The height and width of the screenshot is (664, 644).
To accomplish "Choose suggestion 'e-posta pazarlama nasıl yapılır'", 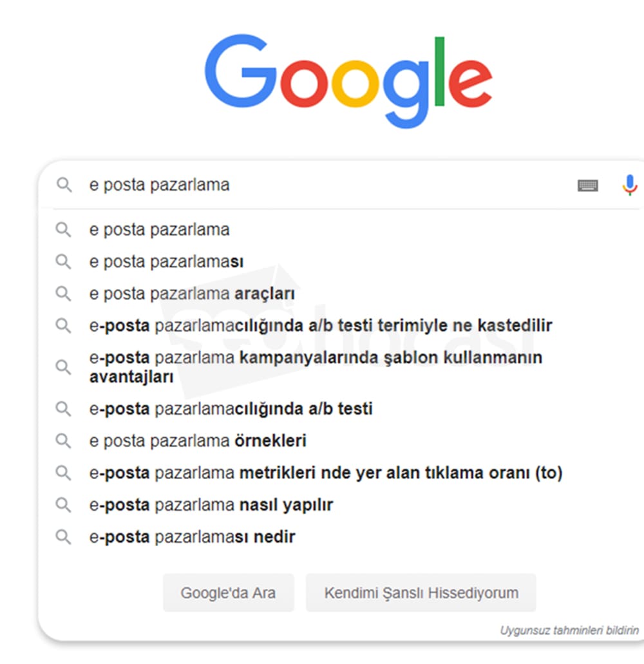I will coord(211,505).
